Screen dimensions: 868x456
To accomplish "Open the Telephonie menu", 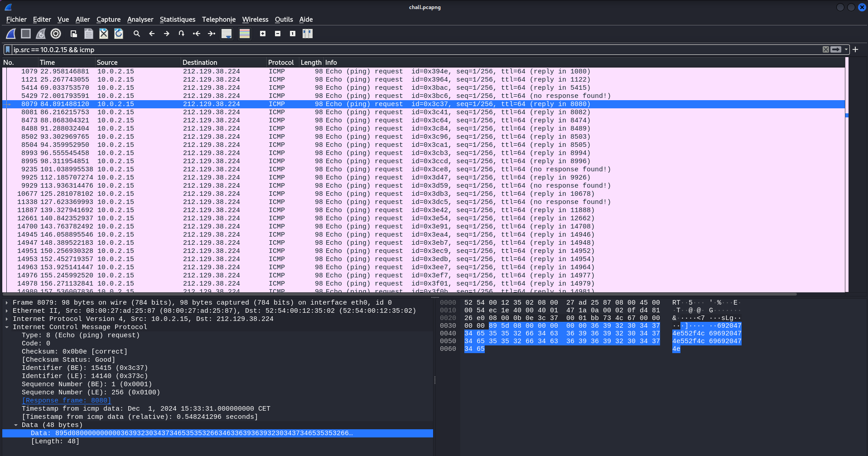I will pos(219,19).
